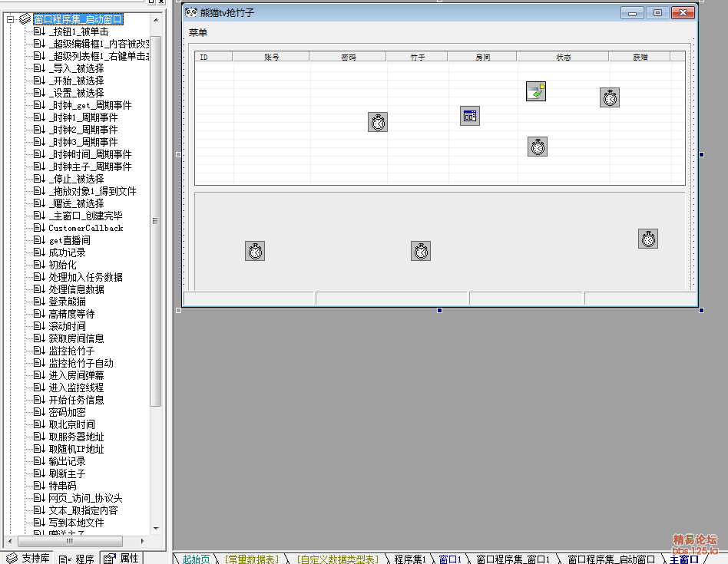Image resolution: width=728 pixels, height=564 pixels.
Task: Select the _开始_被选择 subroutine
Action: tap(76, 81)
